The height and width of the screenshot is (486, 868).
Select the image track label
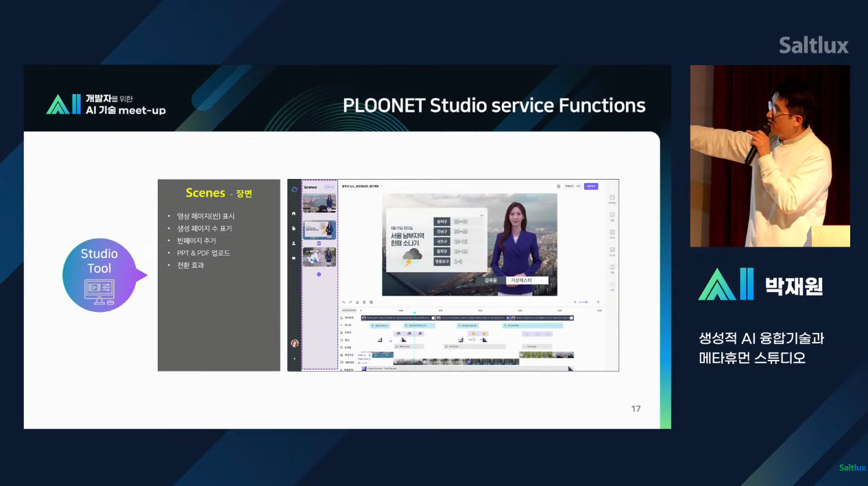click(x=347, y=333)
